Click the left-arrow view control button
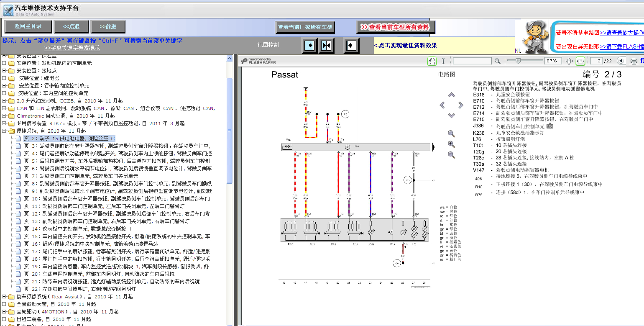Viewport: 644px width, 326px height. coord(351,45)
